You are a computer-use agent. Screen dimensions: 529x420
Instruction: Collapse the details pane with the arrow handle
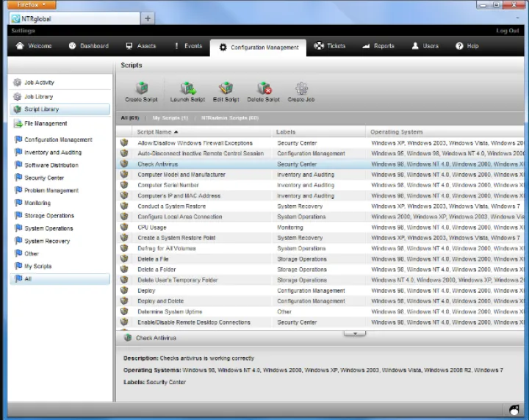point(354,333)
